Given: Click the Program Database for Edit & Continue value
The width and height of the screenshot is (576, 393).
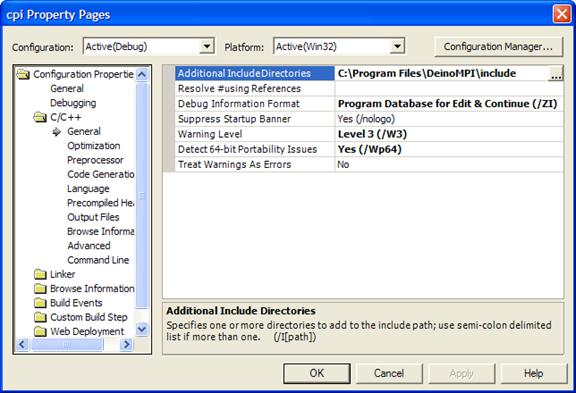Looking at the screenshot, I should [449, 104].
